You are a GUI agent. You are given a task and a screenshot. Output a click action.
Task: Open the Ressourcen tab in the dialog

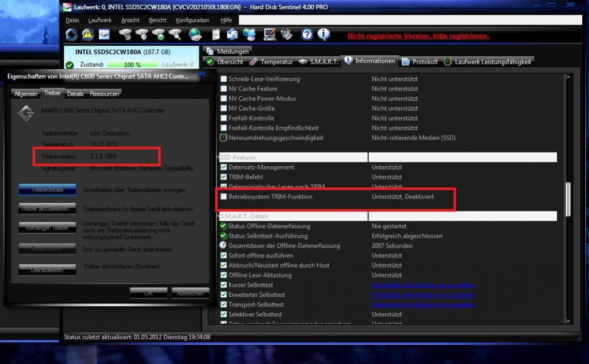(x=104, y=94)
